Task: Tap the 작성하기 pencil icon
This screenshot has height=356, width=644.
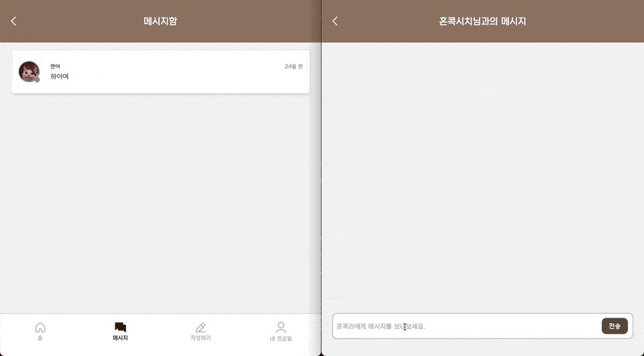Action: click(x=201, y=327)
